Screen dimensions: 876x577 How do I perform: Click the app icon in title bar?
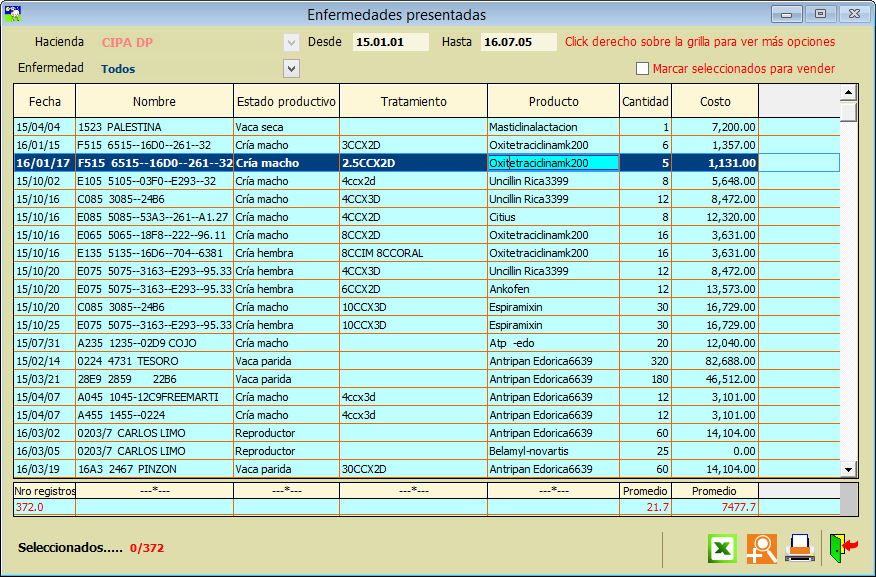[14, 14]
